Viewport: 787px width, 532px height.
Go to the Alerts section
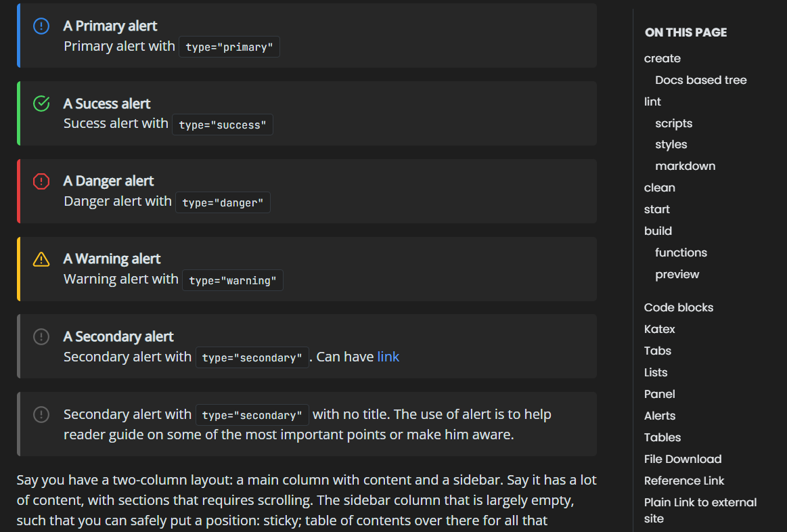point(659,416)
